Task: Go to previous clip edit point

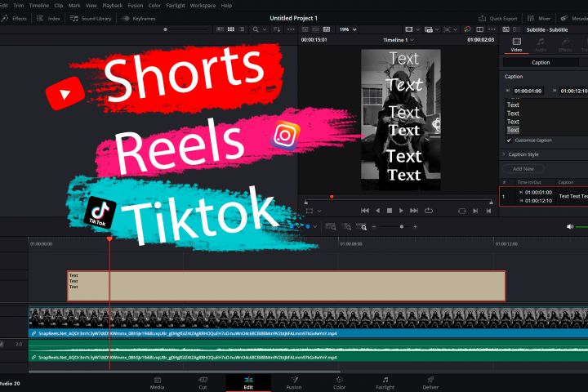Action: pos(488,212)
